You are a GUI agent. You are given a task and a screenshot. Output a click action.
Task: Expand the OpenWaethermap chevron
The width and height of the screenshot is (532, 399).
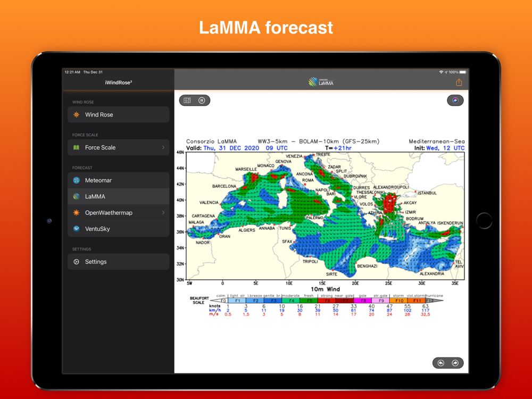coord(163,213)
